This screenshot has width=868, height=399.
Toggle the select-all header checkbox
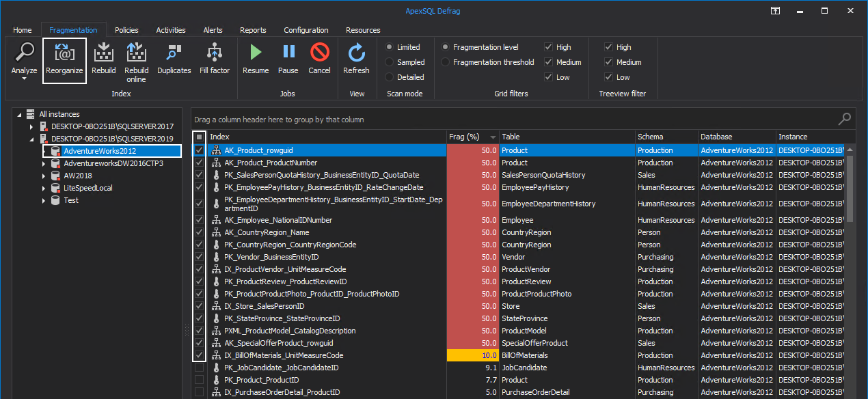point(199,137)
